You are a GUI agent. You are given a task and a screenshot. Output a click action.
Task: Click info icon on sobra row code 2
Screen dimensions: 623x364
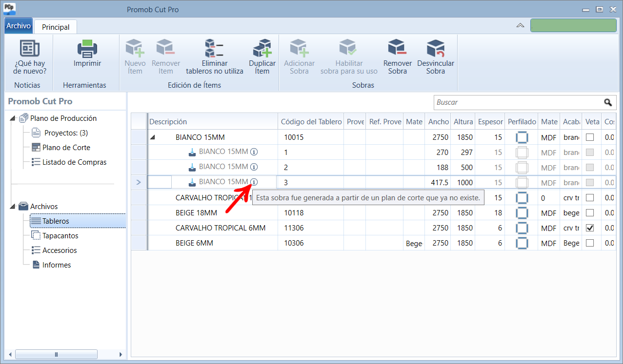[x=254, y=167]
